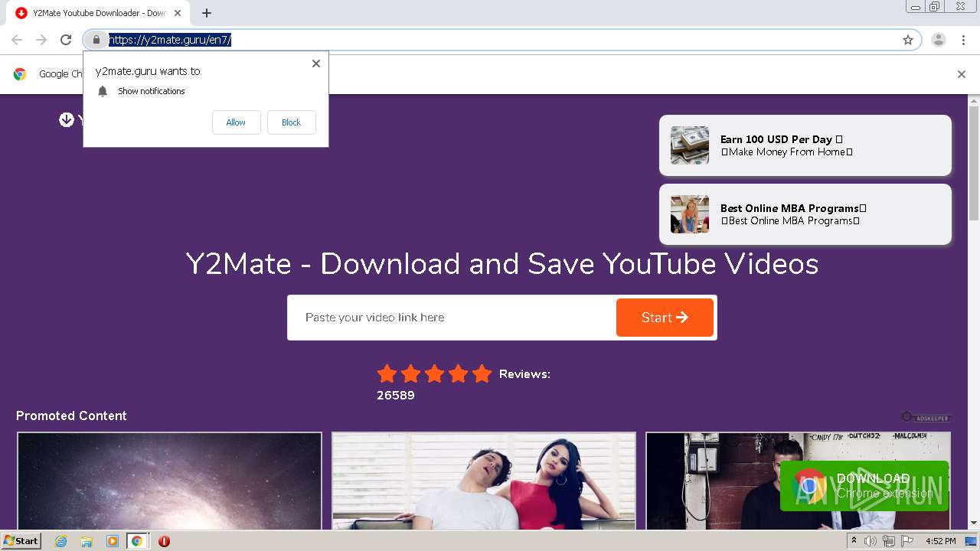The width and height of the screenshot is (980, 551).
Task: Open the Best Online MBA Programs ad
Action: point(805,214)
